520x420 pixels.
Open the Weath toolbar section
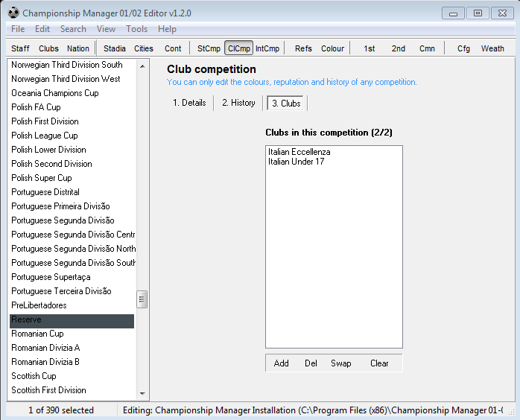coord(492,48)
